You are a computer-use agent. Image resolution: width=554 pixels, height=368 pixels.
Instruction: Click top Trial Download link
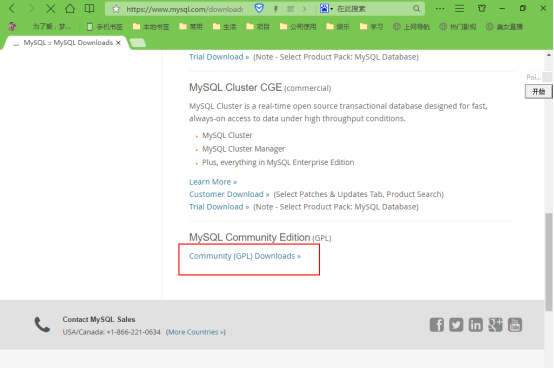tap(219, 57)
